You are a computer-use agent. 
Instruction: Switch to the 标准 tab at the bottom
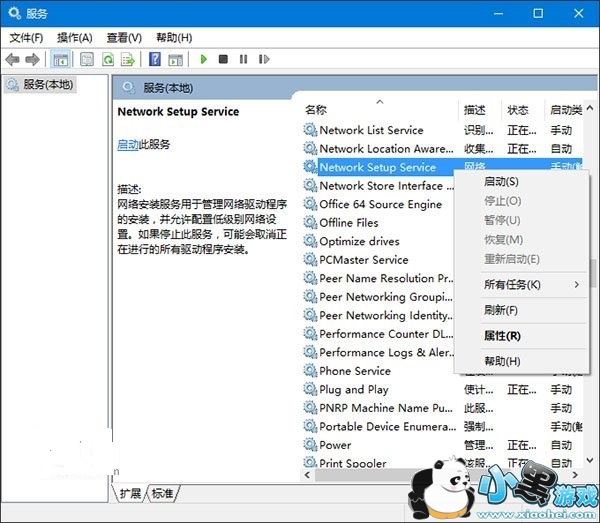[x=162, y=493]
